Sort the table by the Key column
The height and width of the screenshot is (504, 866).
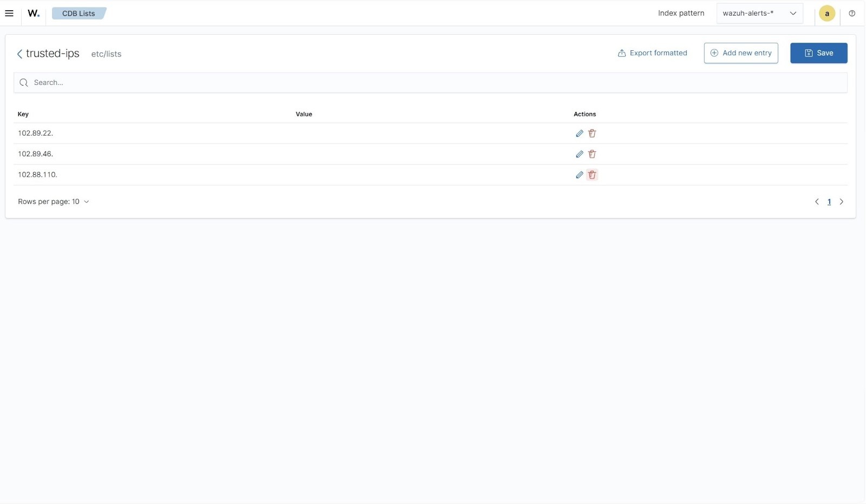[23, 114]
